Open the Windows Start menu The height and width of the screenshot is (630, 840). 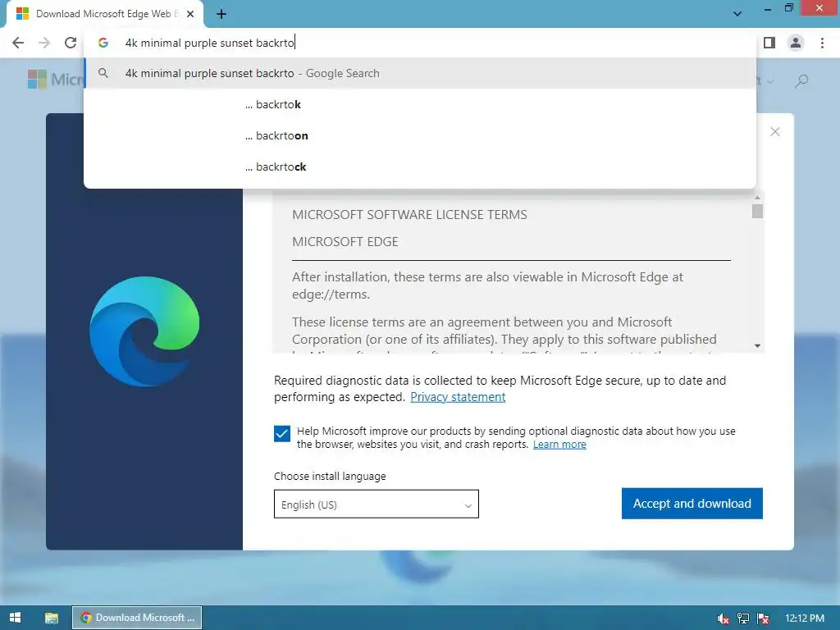15,618
